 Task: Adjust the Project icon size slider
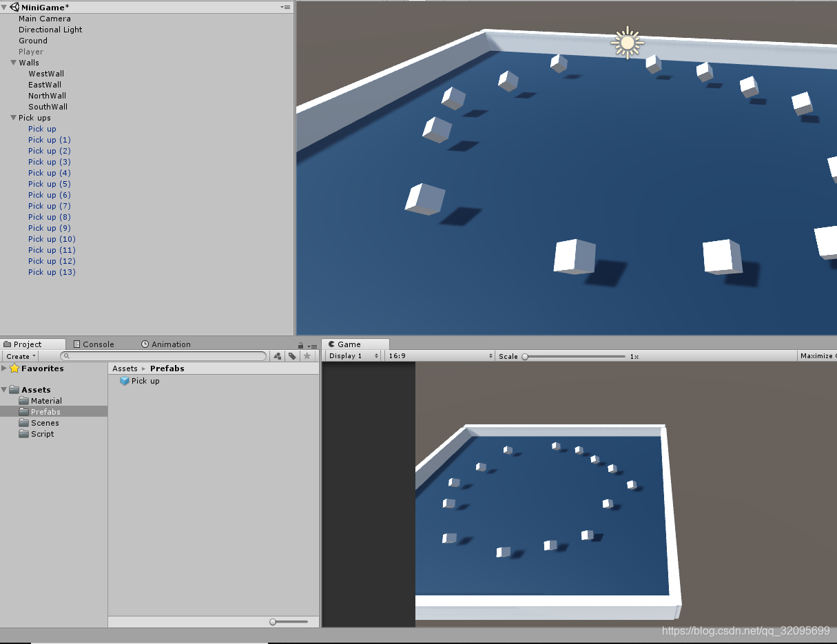pos(289,622)
